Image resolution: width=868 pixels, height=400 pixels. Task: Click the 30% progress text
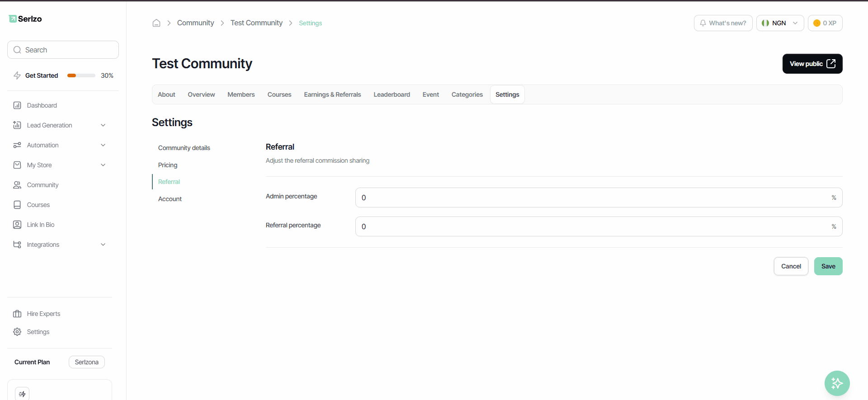(x=107, y=75)
